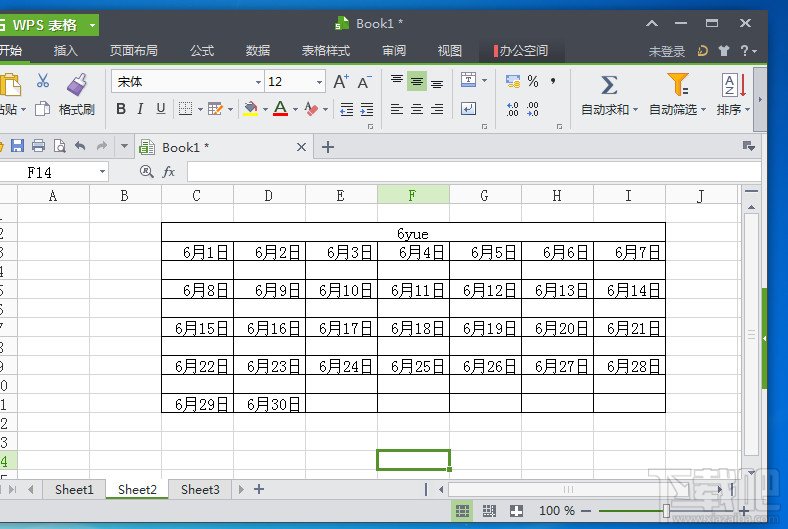The width and height of the screenshot is (788, 529).
Task: Click the decrease indent icon
Action: pos(347,109)
